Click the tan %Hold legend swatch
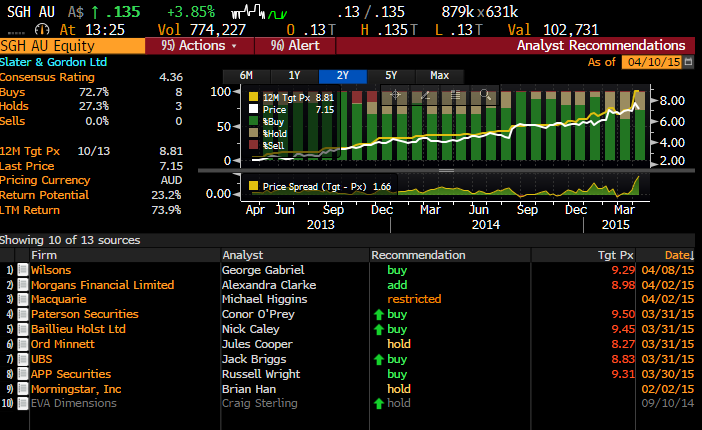Image resolution: width=702 pixels, height=430 pixels. tap(253, 133)
